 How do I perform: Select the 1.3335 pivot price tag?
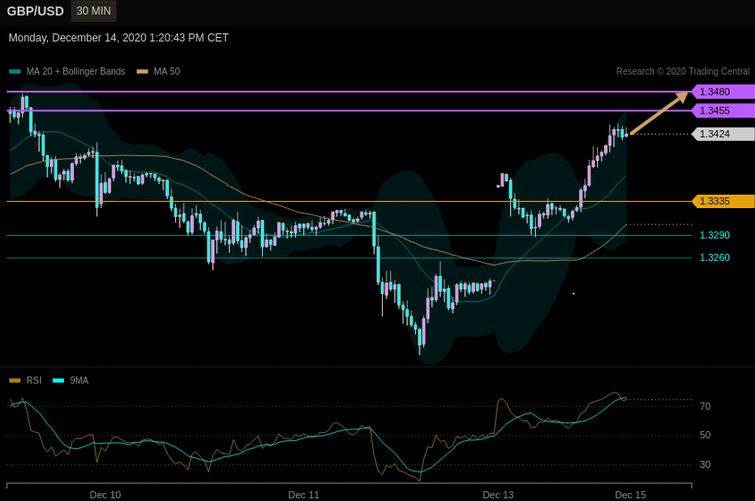point(723,201)
